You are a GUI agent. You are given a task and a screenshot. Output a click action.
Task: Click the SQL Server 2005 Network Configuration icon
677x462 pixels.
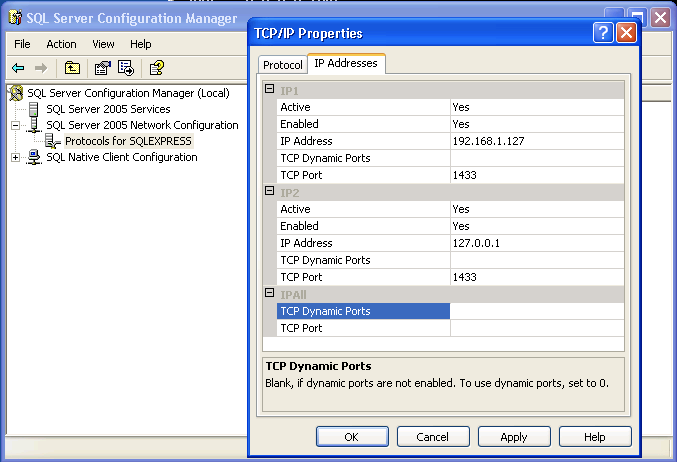pos(34,125)
